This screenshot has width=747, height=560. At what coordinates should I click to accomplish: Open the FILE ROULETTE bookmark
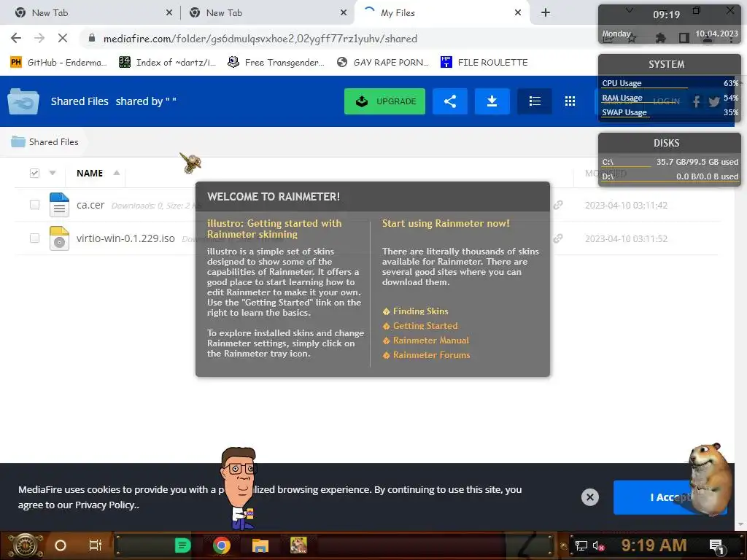click(484, 63)
